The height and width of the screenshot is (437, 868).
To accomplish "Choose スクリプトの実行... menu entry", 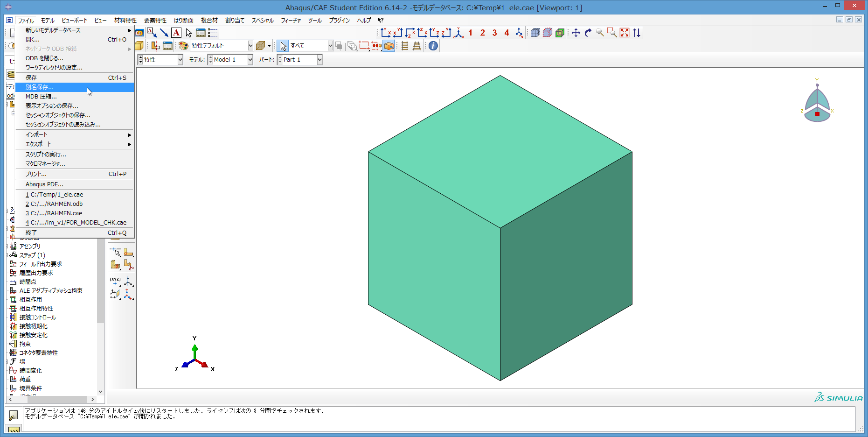I will click(75, 155).
